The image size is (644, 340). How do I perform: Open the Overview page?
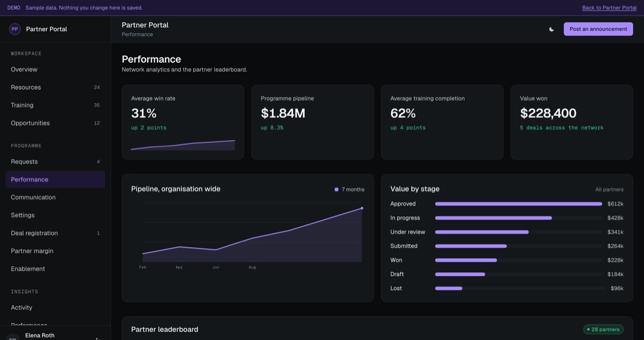pos(55,70)
